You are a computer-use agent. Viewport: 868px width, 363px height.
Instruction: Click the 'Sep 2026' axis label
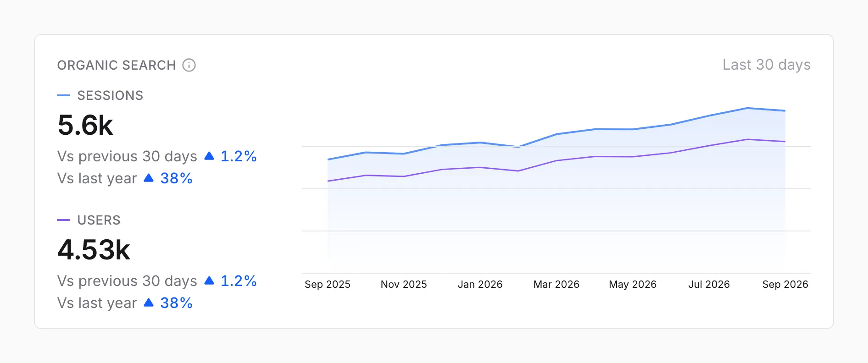tap(785, 284)
